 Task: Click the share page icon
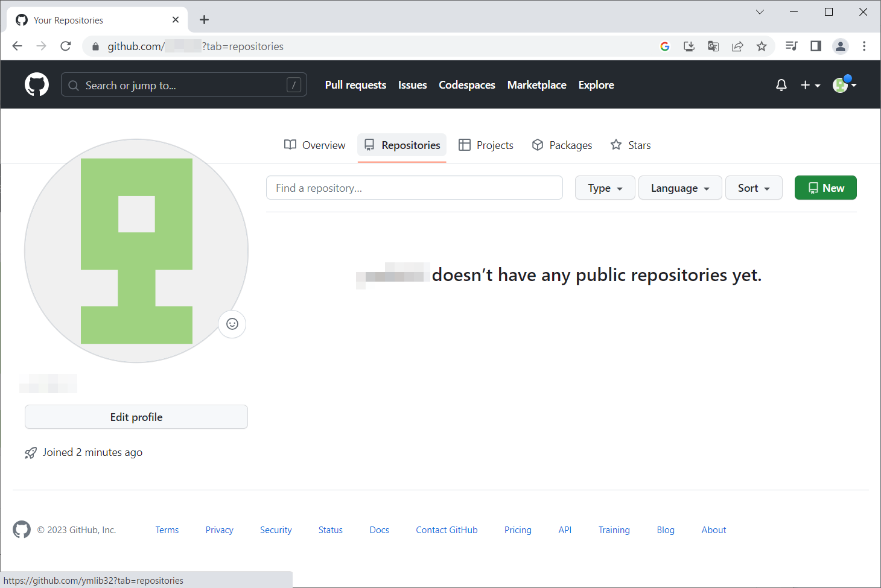[x=737, y=46]
